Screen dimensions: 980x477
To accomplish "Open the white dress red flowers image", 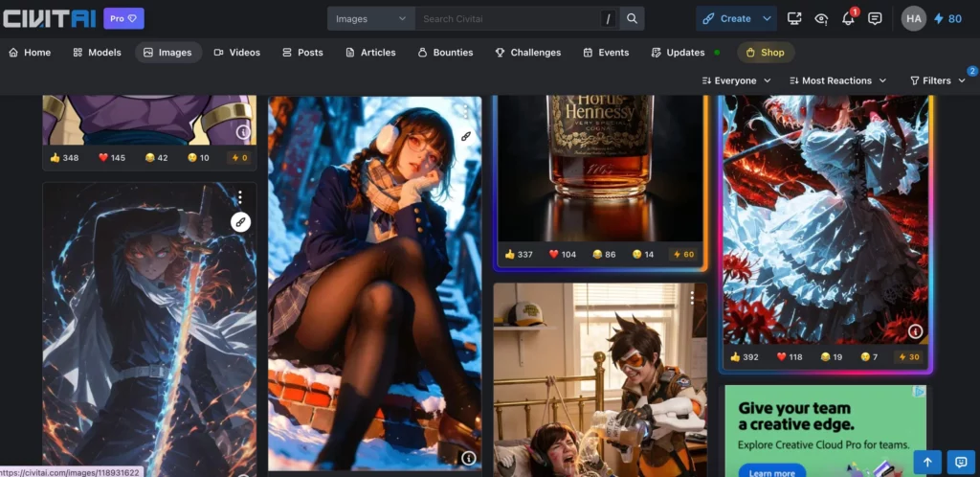I will (826, 218).
